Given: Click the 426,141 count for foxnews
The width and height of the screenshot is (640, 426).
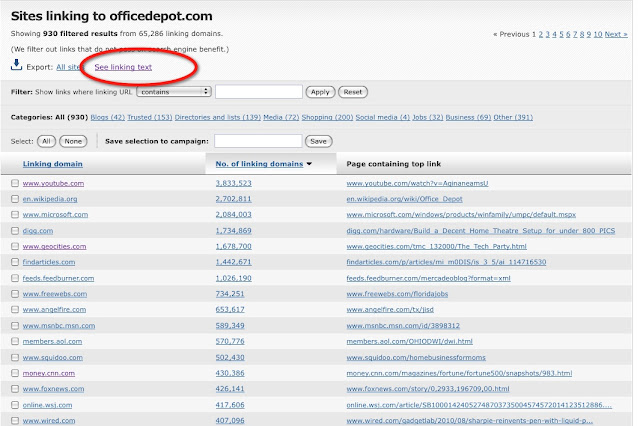Looking at the screenshot, I should point(230,389).
